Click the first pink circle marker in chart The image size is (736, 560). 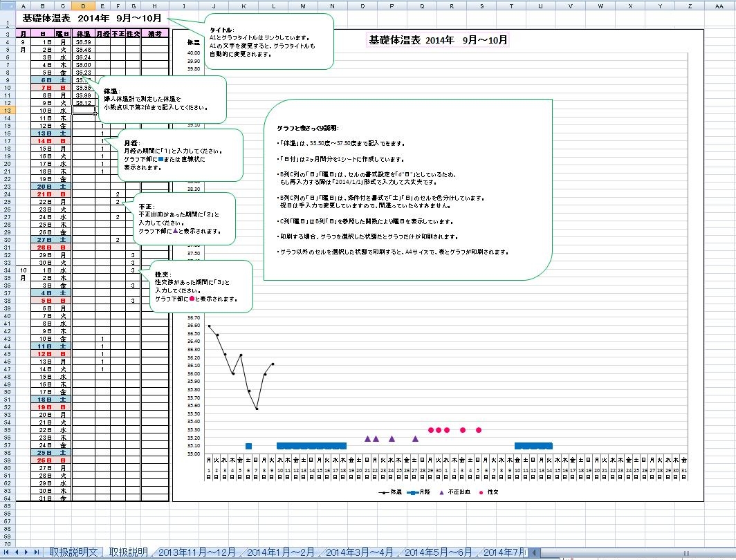431,430
